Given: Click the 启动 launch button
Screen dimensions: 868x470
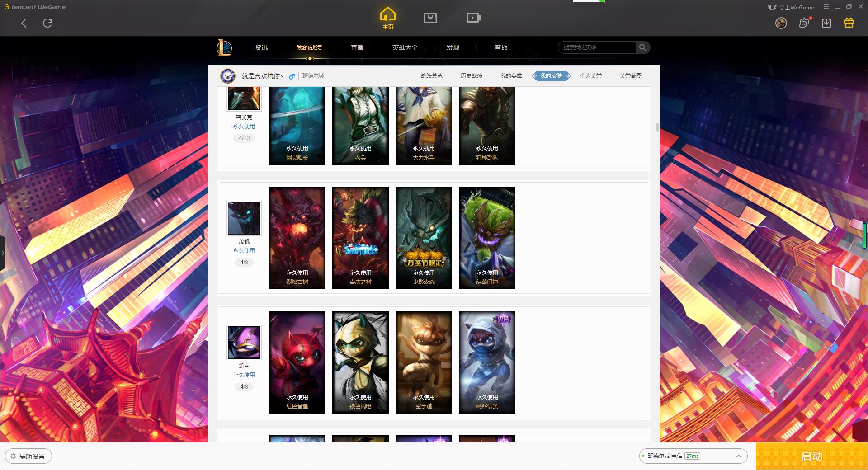Looking at the screenshot, I should [811, 456].
